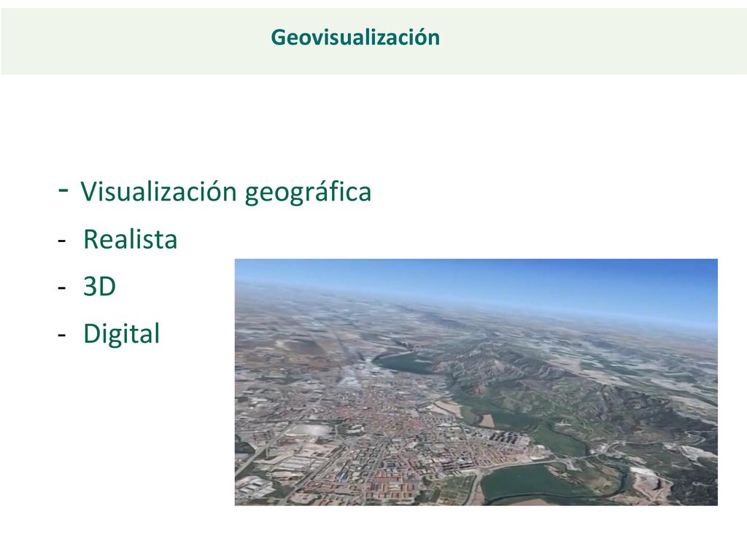Click the aerial city landscape image

(x=476, y=382)
